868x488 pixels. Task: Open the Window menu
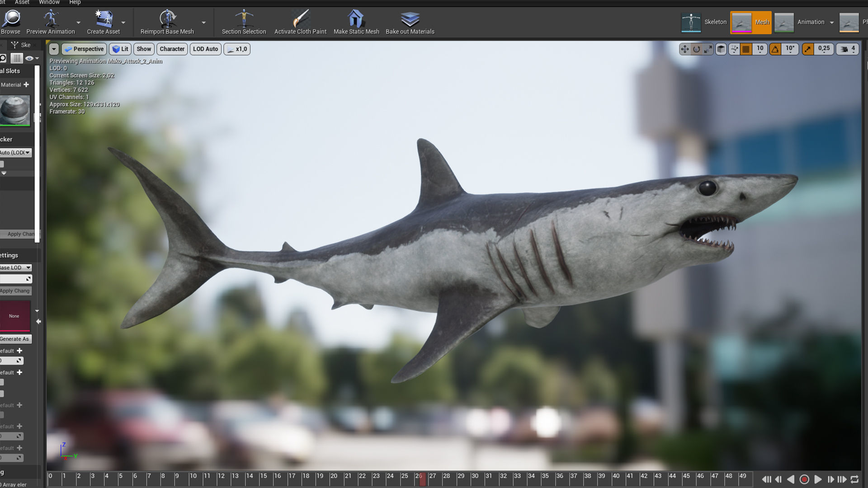point(49,2)
